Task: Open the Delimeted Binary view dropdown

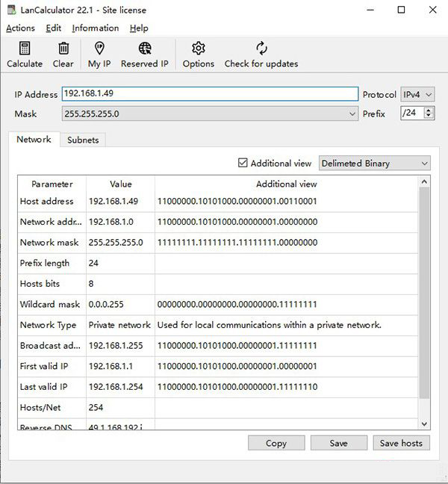Action: pyautogui.click(x=375, y=163)
